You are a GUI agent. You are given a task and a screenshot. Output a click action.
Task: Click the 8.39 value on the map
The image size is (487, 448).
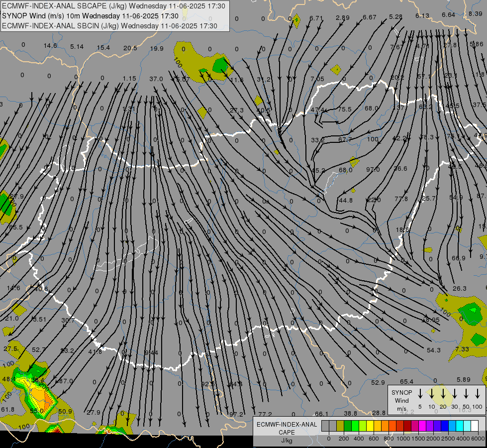tap(475, 13)
